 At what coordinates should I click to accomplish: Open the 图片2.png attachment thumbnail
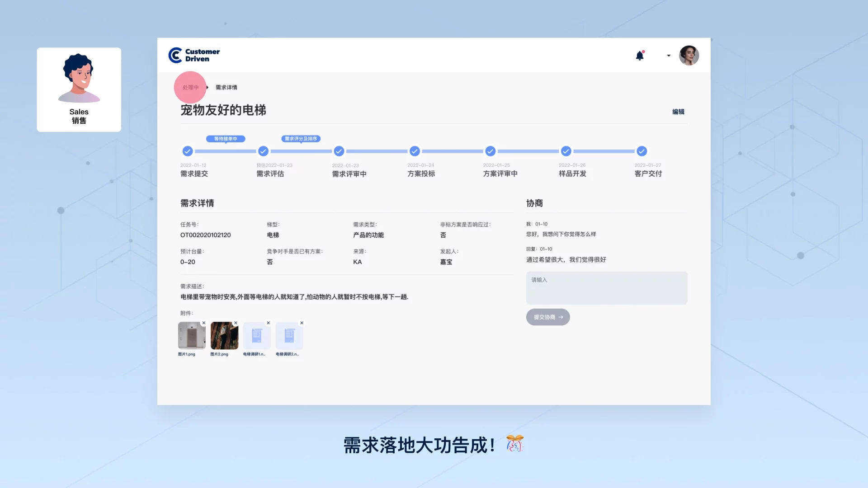[224, 336]
